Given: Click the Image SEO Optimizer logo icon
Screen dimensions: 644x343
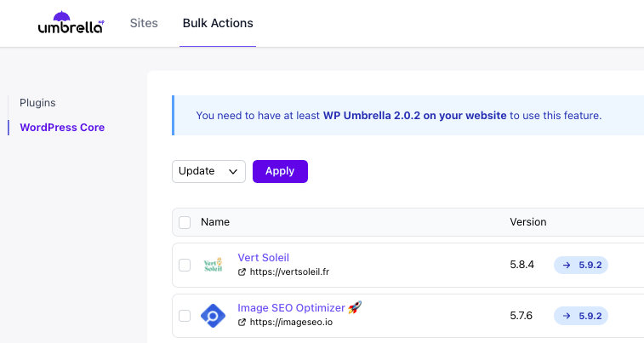Looking at the screenshot, I should click(213, 316).
